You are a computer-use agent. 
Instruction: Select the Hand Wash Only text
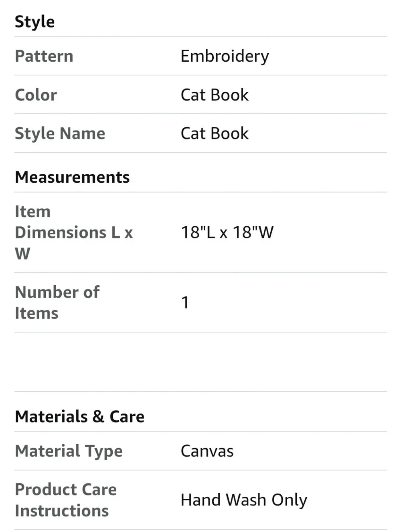click(x=244, y=500)
